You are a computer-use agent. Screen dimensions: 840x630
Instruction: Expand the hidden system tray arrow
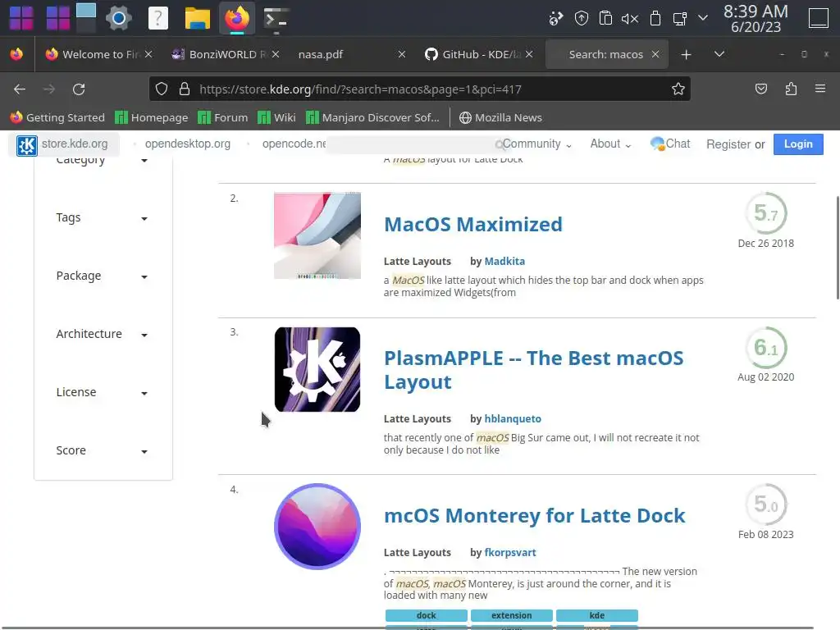click(703, 18)
